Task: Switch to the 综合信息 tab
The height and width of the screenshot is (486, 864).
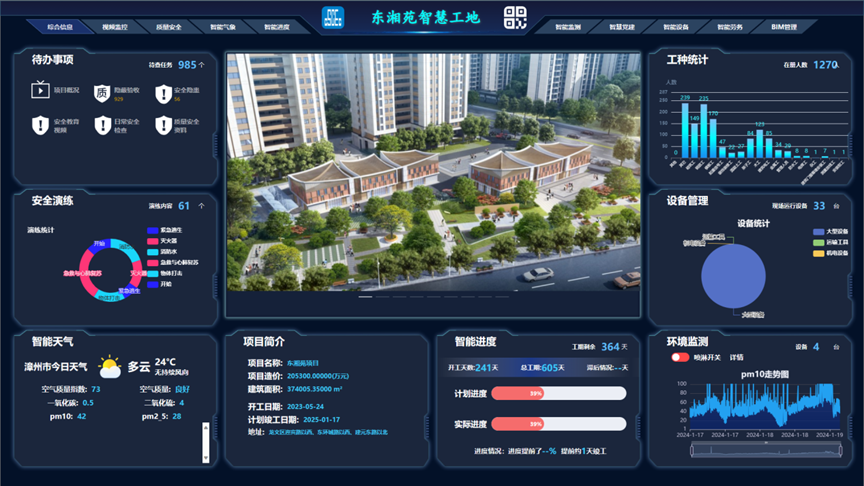Action: (60, 26)
